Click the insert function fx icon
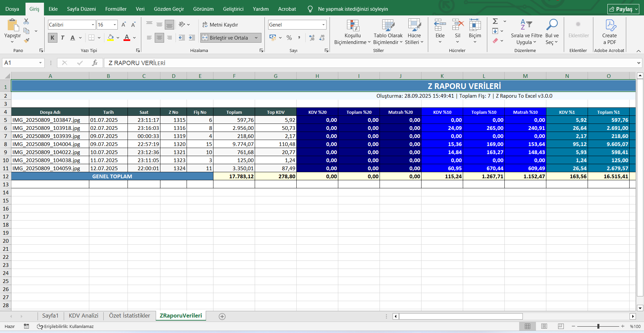644x333 pixels. [95, 63]
